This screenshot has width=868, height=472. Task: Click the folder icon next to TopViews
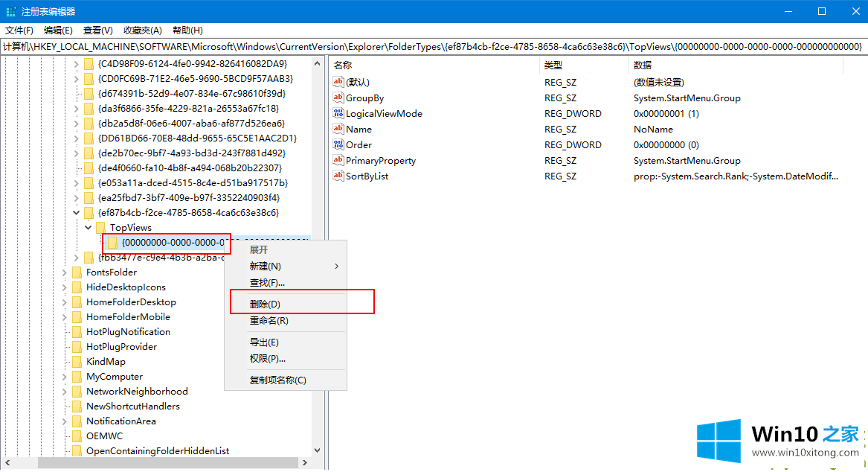[x=100, y=228]
